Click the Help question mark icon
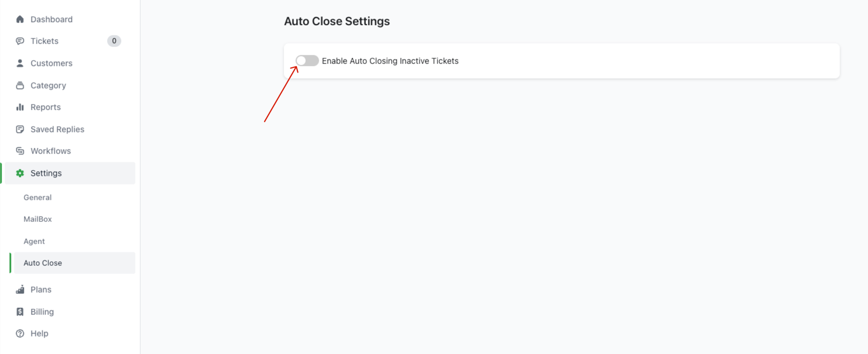 [20, 334]
